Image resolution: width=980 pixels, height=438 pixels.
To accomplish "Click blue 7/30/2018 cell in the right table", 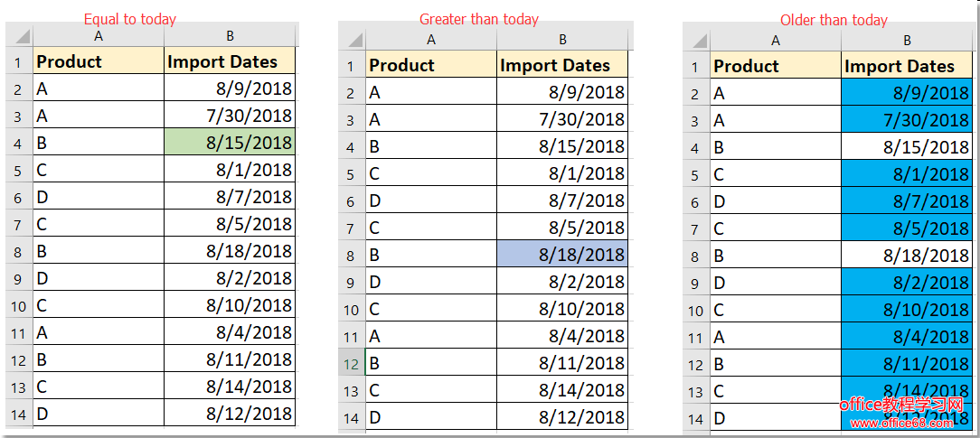I will click(x=907, y=120).
